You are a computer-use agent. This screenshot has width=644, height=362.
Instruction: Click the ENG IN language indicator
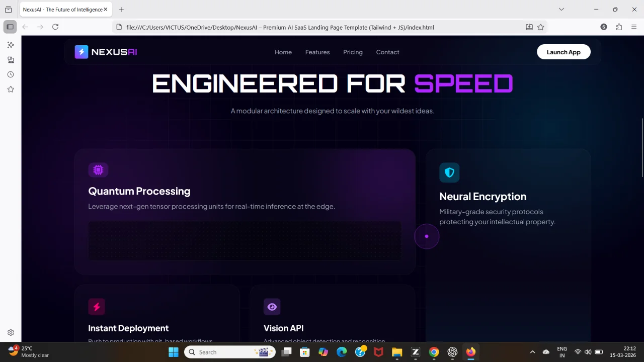point(562,352)
